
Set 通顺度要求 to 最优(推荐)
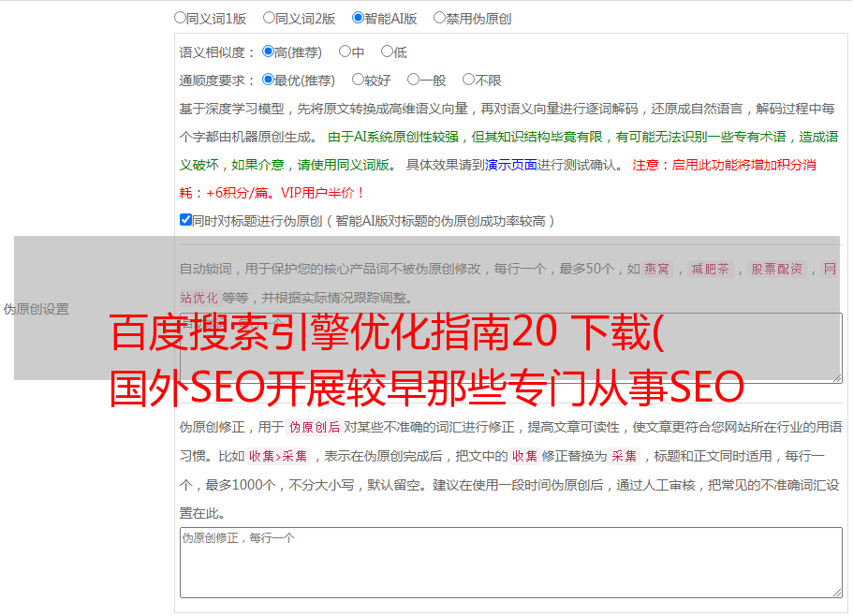[268, 80]
